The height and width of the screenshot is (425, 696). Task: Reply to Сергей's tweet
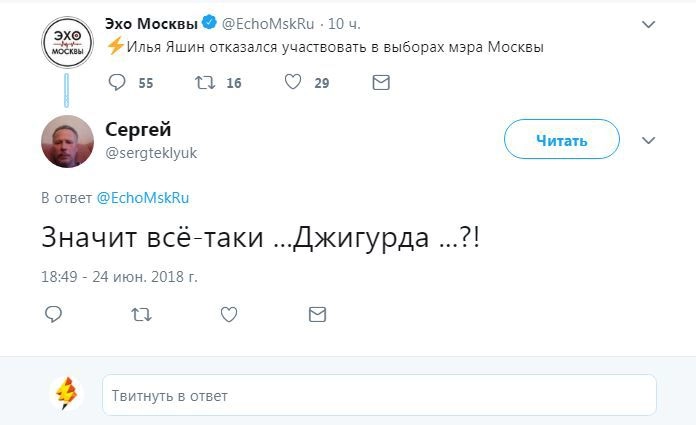click(x=54, y=314)
